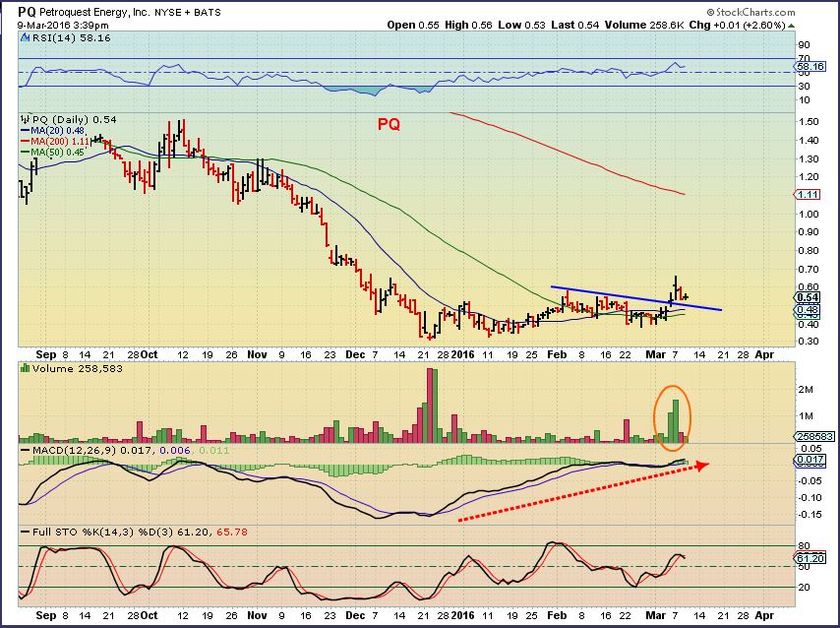Click the Last 0.54 value in header
The width and height of the screenshot is (840, 628).
tap(574, 25)
